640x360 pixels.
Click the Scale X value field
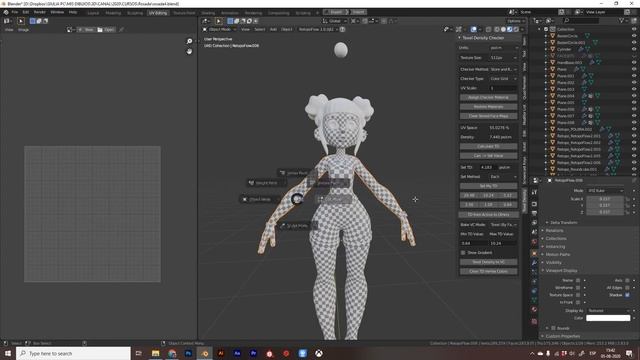tap(605, 199)
